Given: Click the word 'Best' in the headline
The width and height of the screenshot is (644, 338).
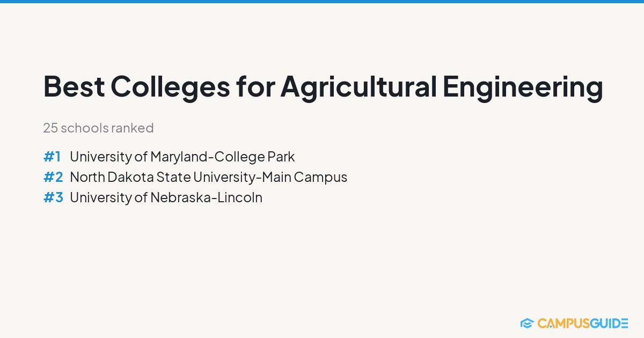Looking at the screenshot, I should (74, 86).
